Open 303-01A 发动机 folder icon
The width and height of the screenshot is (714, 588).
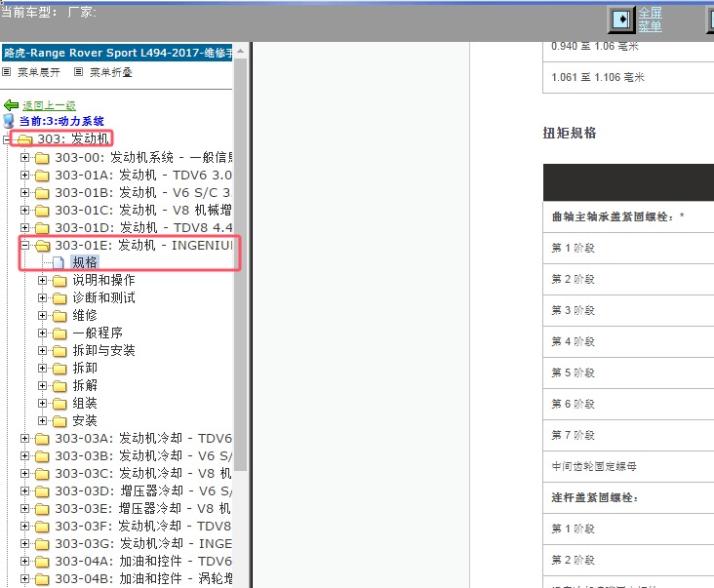[42, 176]
